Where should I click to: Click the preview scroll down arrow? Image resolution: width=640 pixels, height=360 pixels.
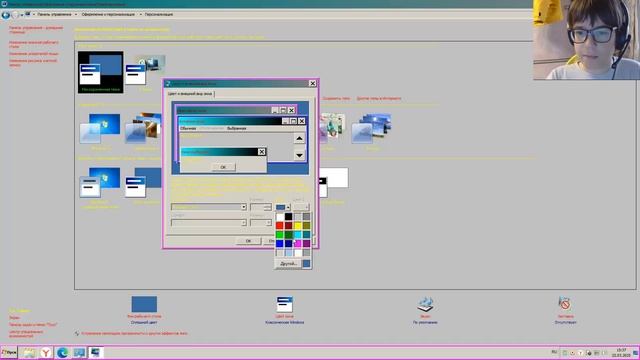(x=299, y=155)
